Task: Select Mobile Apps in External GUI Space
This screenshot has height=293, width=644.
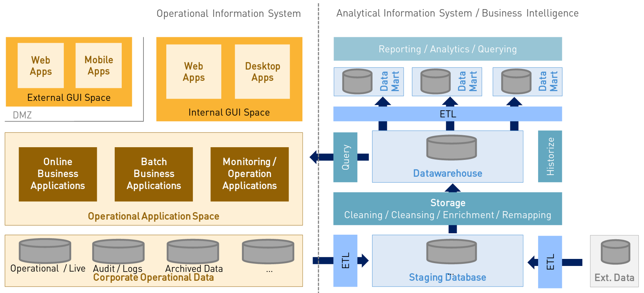Action: pyautogui.click(x=99, y=66)
